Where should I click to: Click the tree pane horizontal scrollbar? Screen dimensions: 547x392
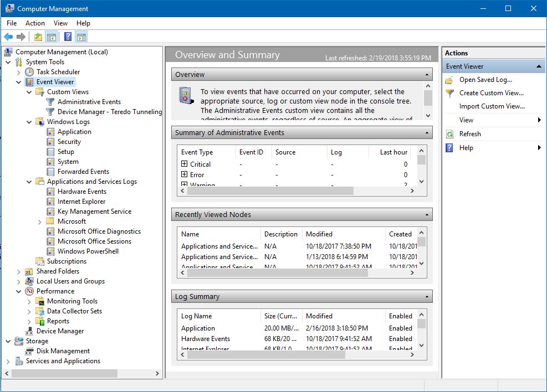point(64,374)
